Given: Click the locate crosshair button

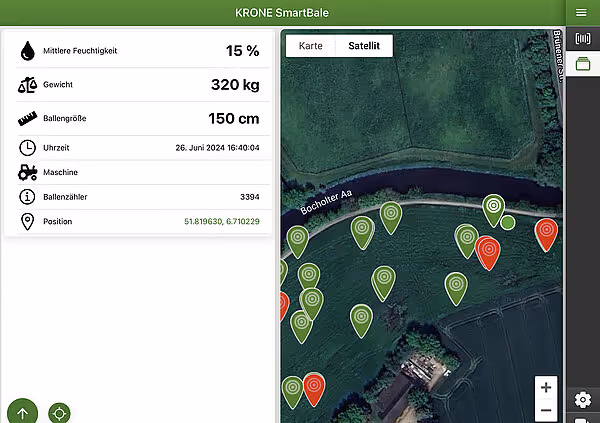Looking at the screenshot, I should coord(59,412).
